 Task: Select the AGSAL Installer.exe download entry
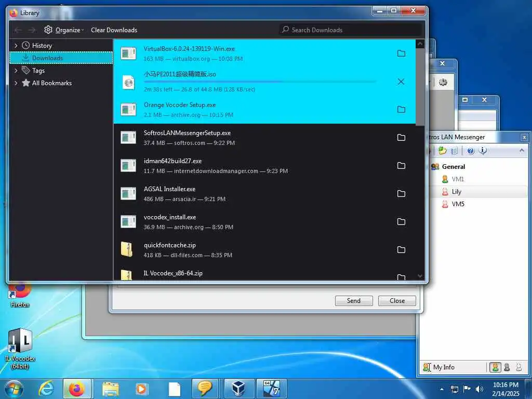point(264,194)
